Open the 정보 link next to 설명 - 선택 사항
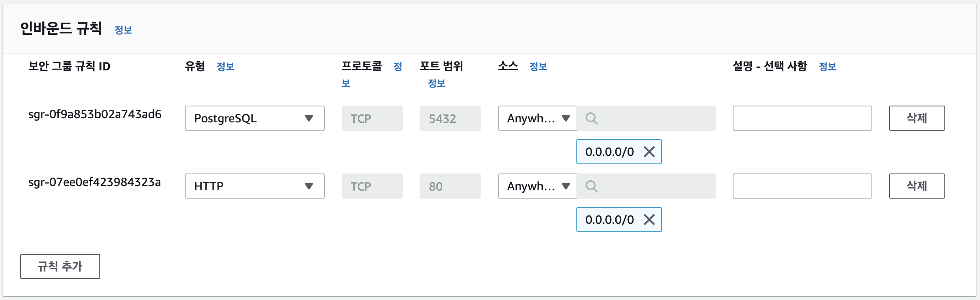 tap(827, 66)
